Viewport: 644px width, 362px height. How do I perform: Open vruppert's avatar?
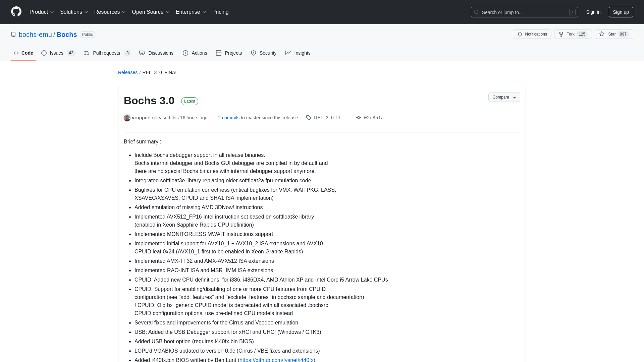pos(127,118)
